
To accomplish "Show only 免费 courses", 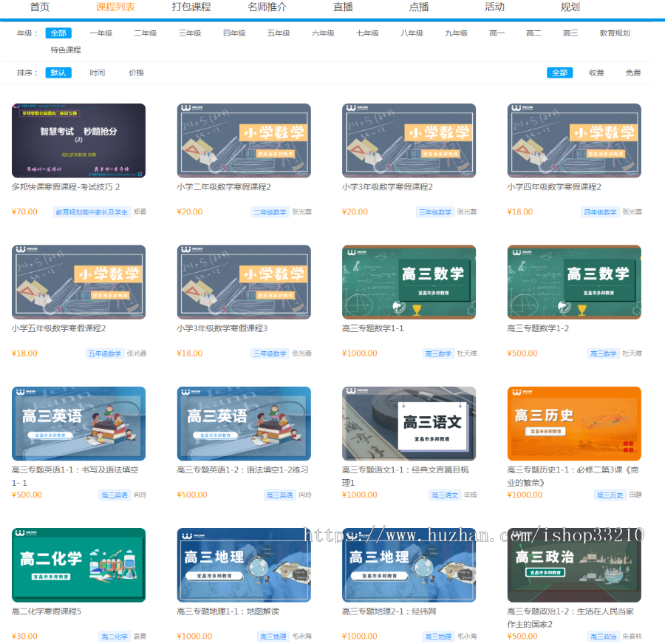I will [x=632, y=72].
